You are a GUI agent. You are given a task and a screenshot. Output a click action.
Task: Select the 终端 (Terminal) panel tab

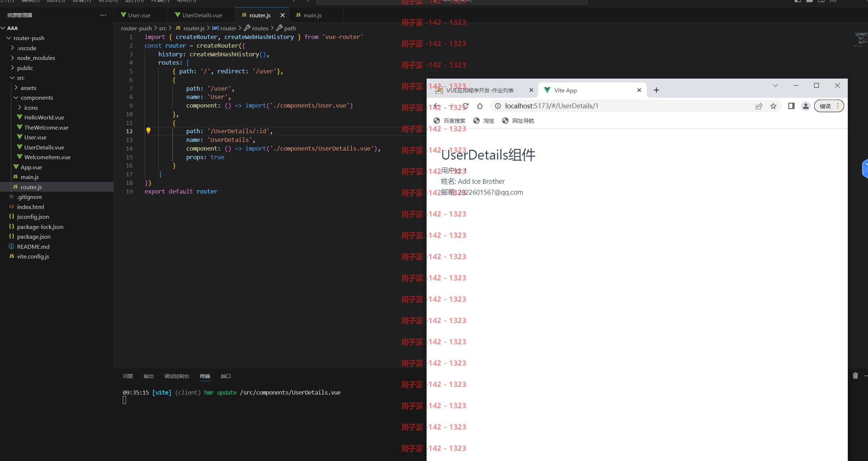205,376
